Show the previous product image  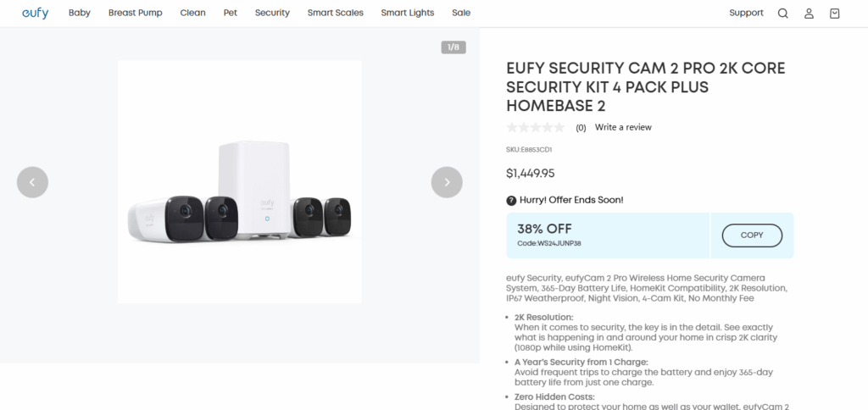[x=32, y=182]
